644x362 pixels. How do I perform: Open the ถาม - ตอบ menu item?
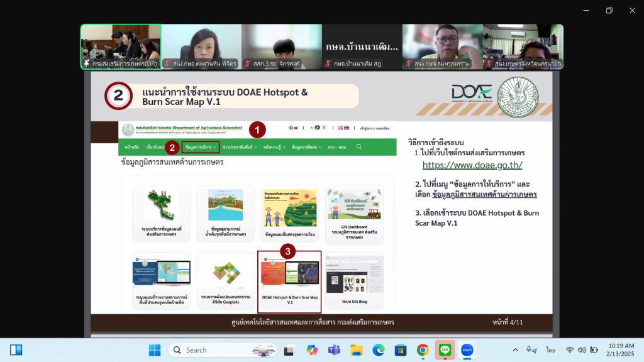pos(337,147)
